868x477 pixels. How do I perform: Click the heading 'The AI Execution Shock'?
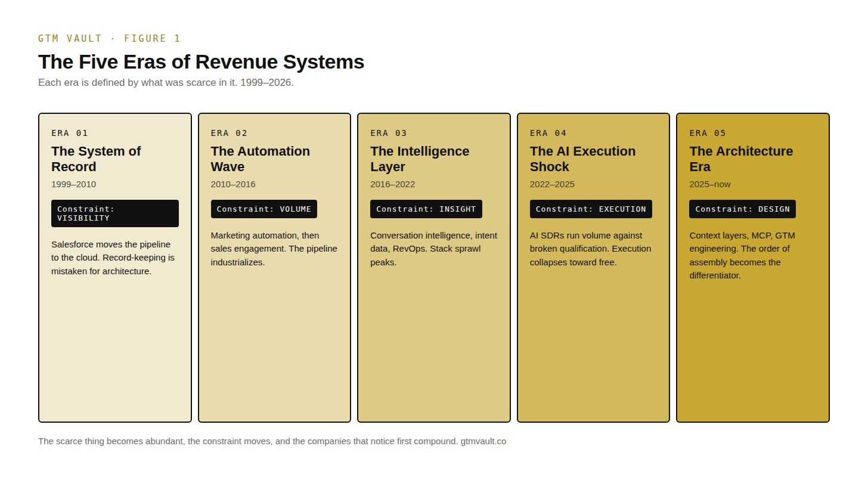point(582,159)
